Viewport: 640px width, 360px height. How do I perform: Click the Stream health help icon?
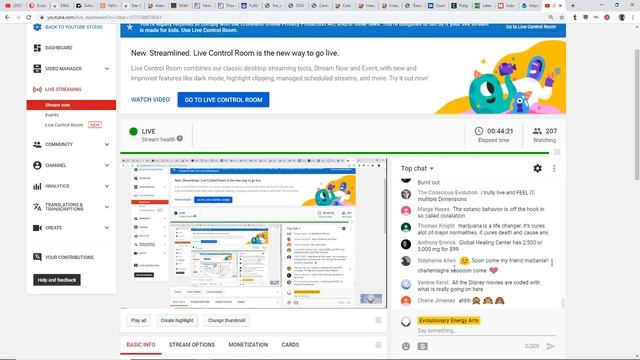point(180,139)
